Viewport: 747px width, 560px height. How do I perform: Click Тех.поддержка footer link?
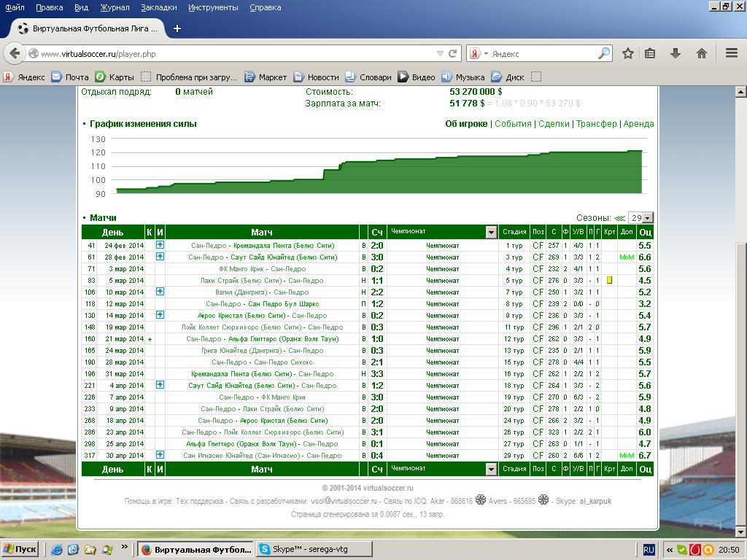pos(199,501)
